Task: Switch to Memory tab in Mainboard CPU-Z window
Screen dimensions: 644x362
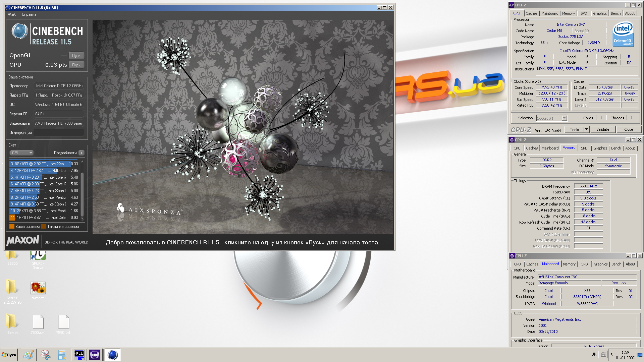Action: pyautogui.click(x=569, y=264)
